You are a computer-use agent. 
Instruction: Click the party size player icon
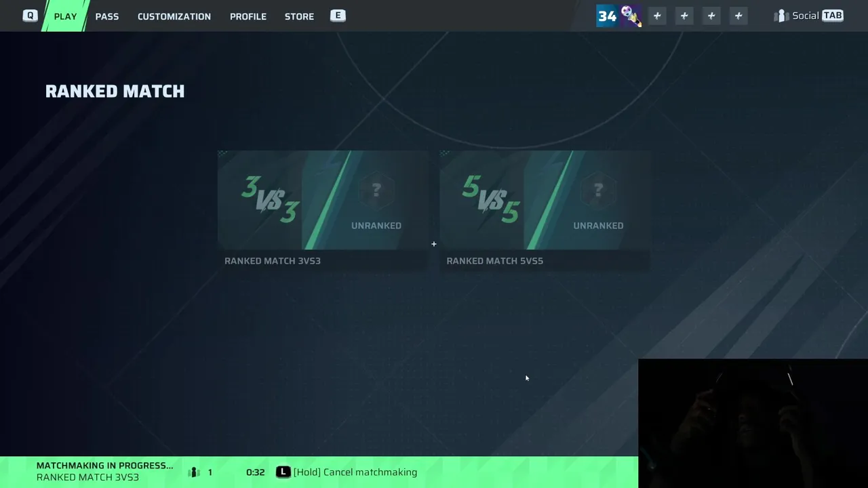point(195,472)
